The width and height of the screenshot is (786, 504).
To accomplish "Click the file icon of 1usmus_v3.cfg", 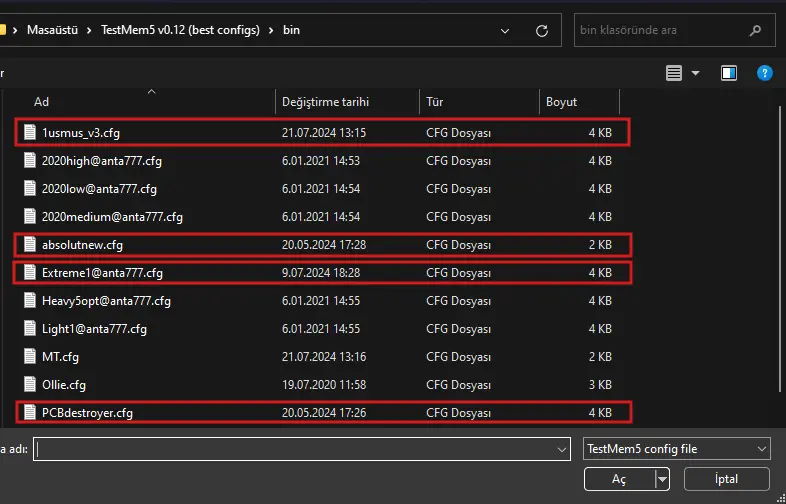I will coord(30,132).
